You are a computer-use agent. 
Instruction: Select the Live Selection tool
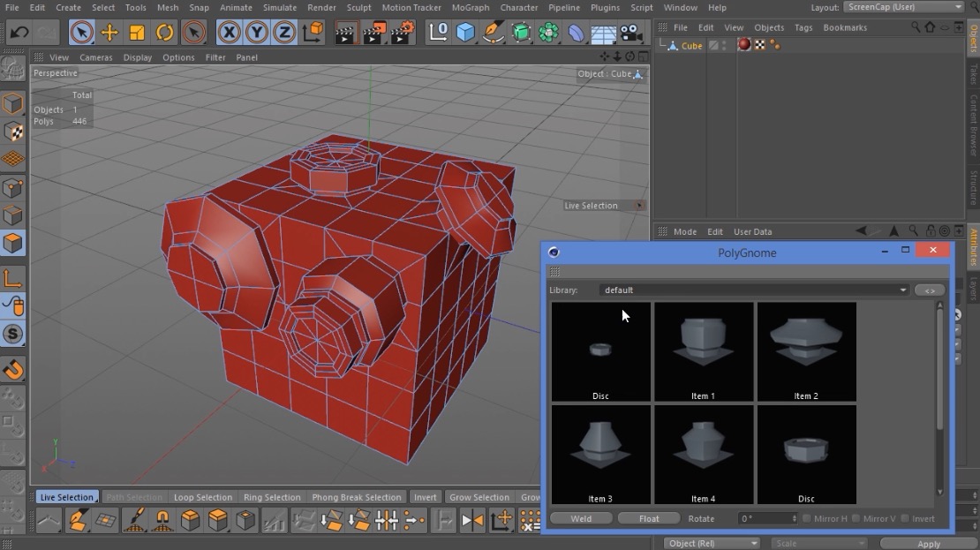[x=81, y=32]
